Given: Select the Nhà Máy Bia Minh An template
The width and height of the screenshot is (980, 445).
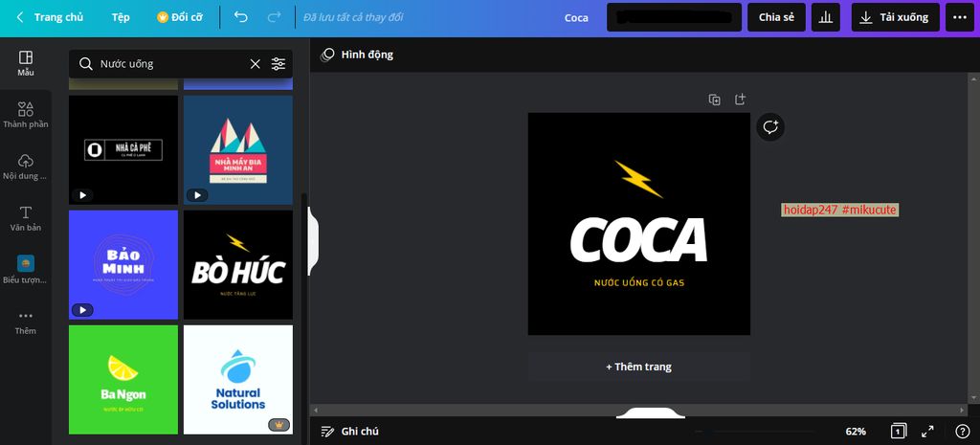Looking at the screenshot, I should (238, 150).
